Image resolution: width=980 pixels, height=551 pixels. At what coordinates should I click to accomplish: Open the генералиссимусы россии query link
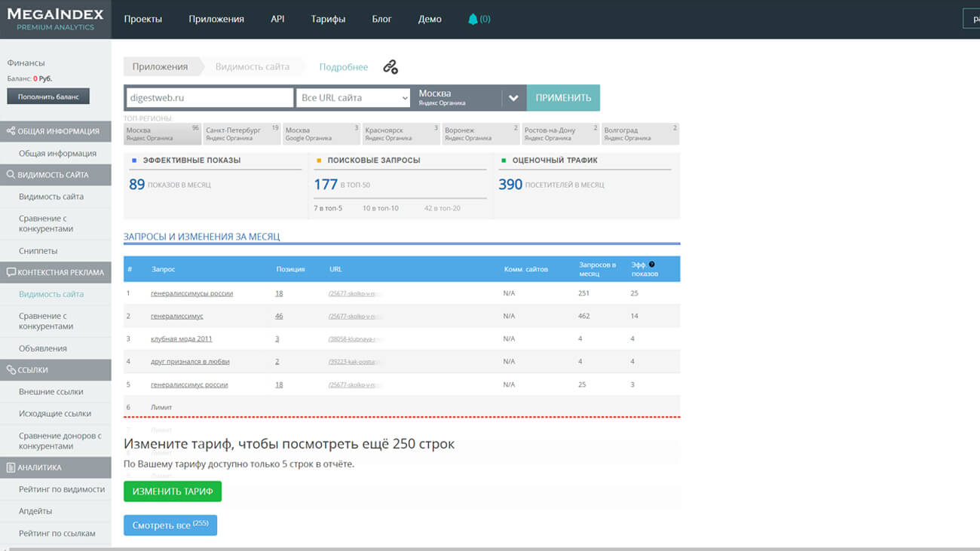tap(191, 293)
